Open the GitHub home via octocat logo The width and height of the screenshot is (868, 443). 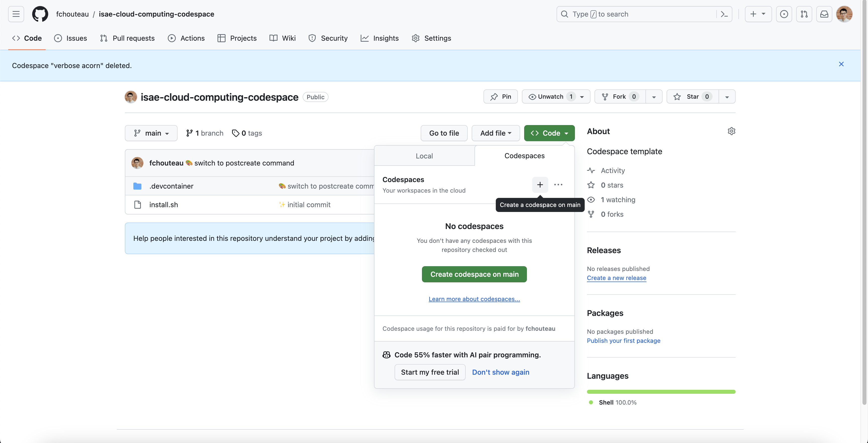tap(40, 14)
